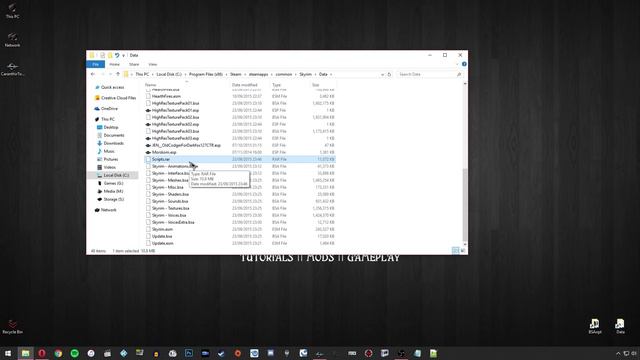Open Explorer help icon
Screen dimensions: 640x360
(464, 64)
